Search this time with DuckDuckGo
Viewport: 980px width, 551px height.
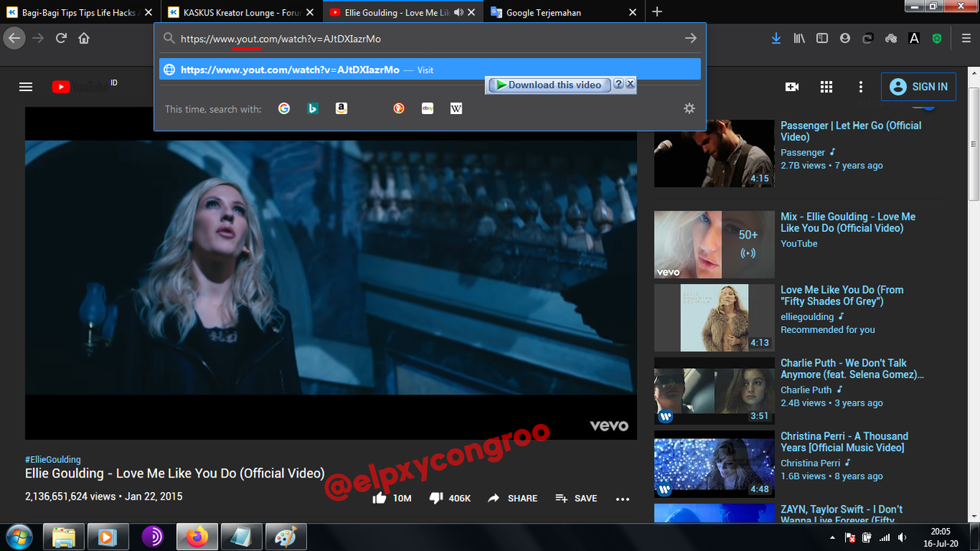click(399, 109)
